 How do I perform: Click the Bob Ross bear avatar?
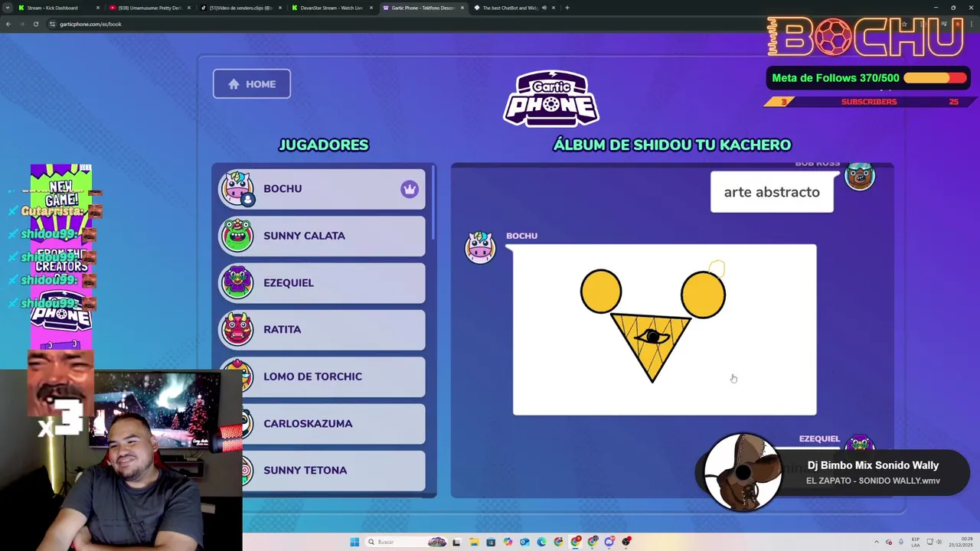coord(860,176)
